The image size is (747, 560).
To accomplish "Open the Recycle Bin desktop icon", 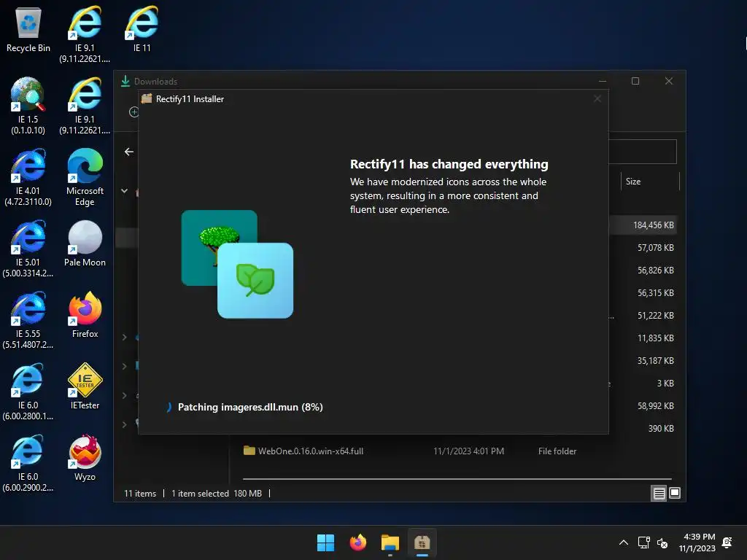I will (x=28, y=29).
